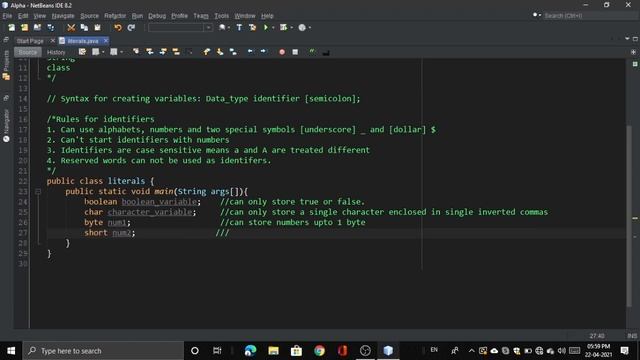640x360 pixels.
Task: Click the Windows Start button
Action: pyautogui.click(x=11, y=351)
